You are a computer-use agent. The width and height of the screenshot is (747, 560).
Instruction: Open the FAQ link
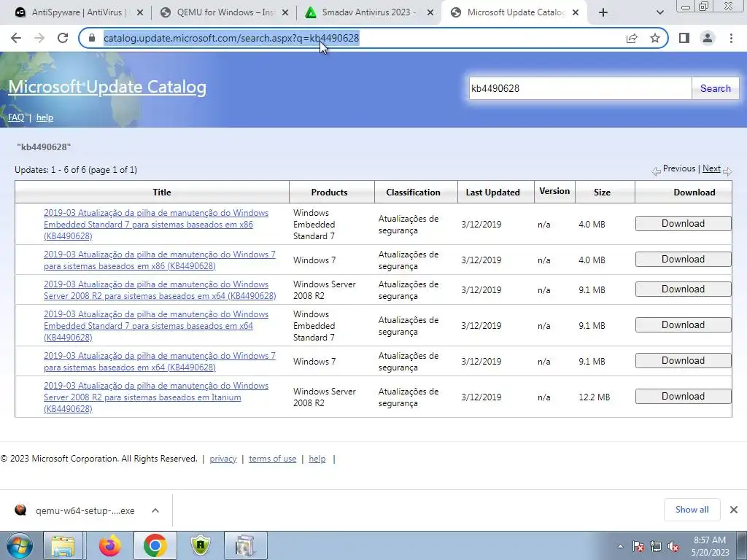(16, 117)
